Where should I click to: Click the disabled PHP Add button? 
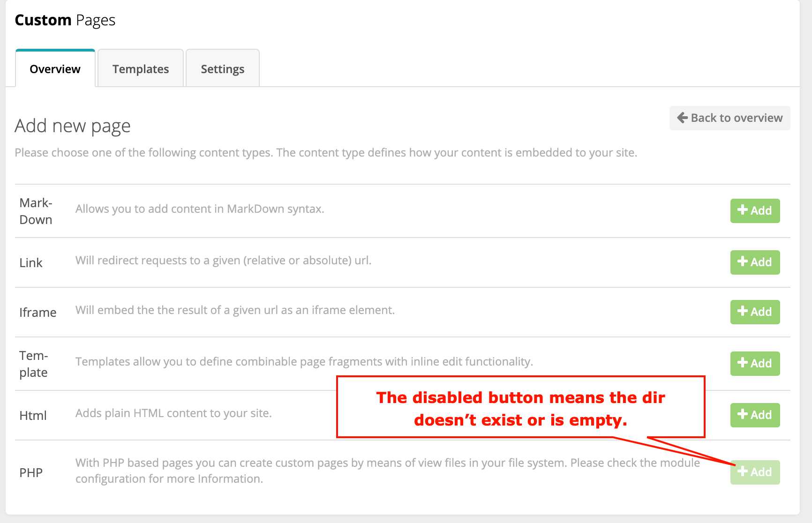[755, 472]
